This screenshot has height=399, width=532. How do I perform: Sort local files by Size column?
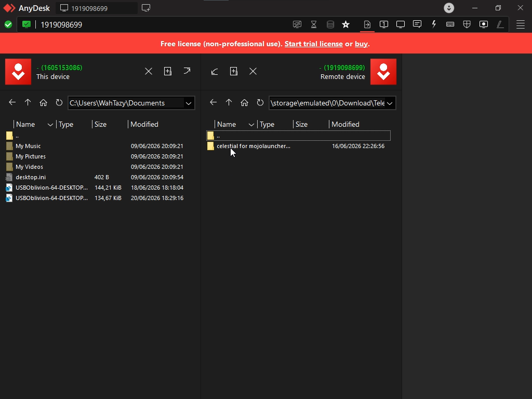(100, 124)
